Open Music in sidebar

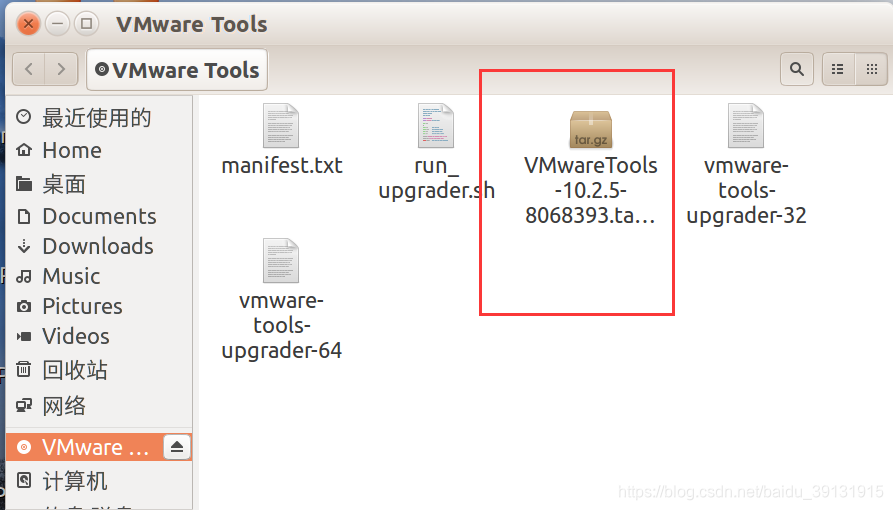point(99,276)
